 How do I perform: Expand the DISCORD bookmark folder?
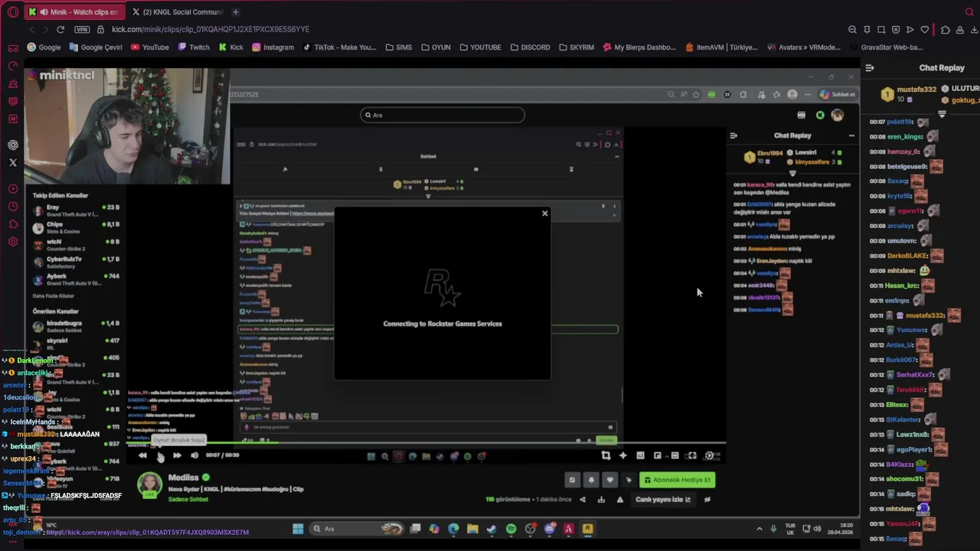coord(530,47)
